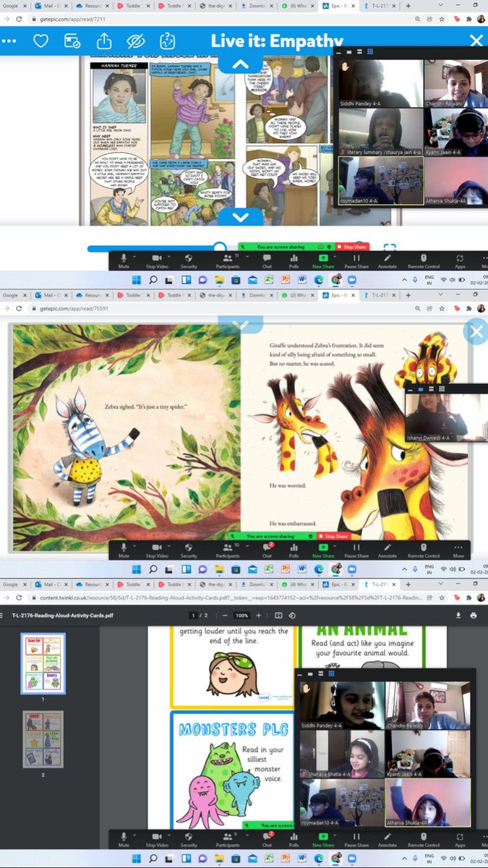This screenshot has height=868, width=488.
Task: Select Annotate in Empathy window Zoom toolbar
Action: 388,261
